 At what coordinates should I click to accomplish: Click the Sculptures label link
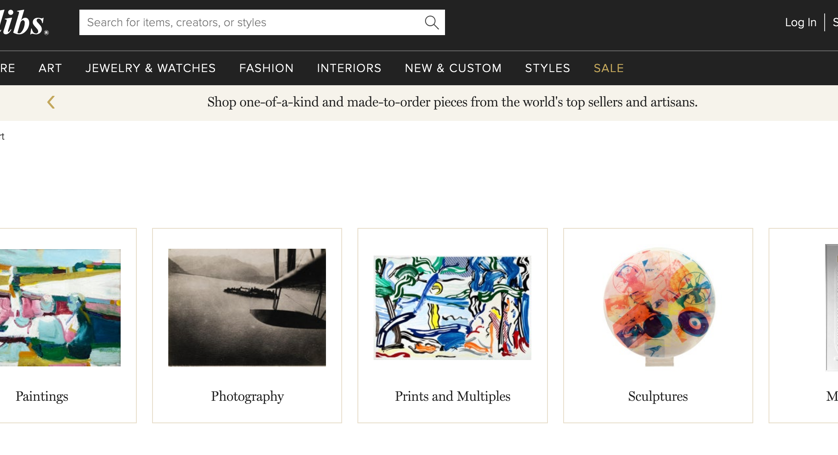click(658, 396)
